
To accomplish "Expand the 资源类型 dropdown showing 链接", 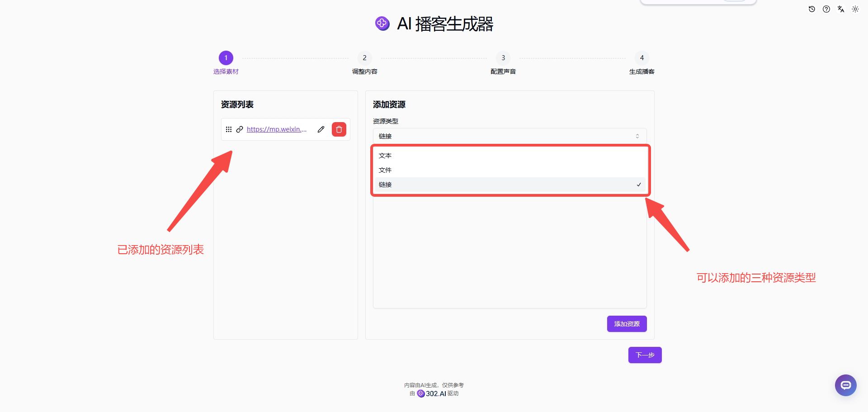I will (x=509, y=136).
